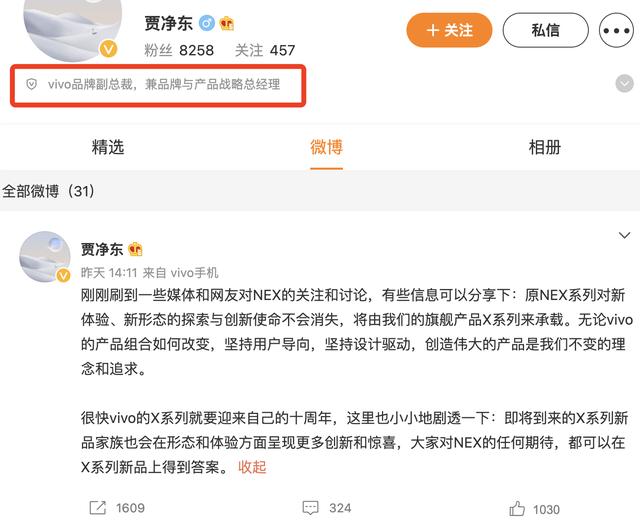This screenshot has height=523, width=640.
Task: Switch to the 精选 tab
Action: tap(108, 147)
